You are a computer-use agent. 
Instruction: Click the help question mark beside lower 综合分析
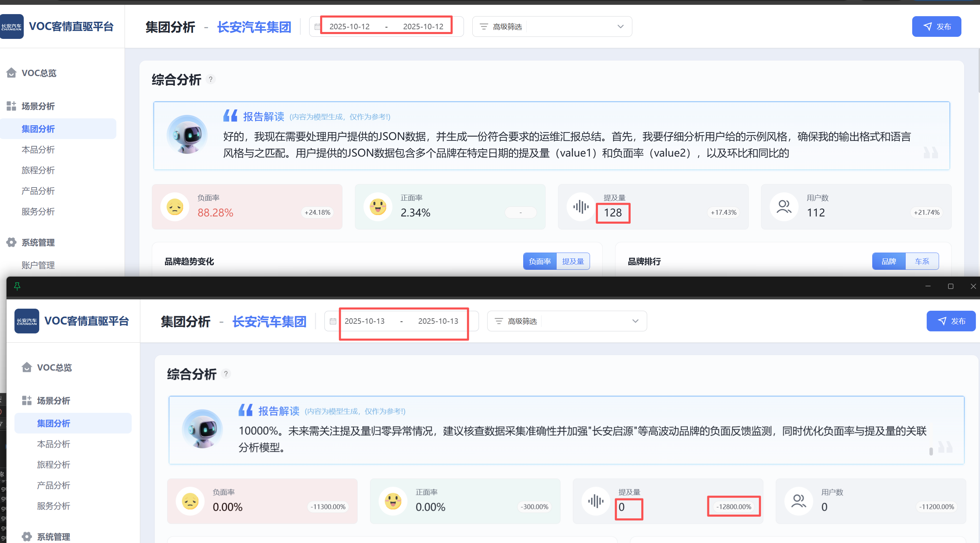click(225, 373)
